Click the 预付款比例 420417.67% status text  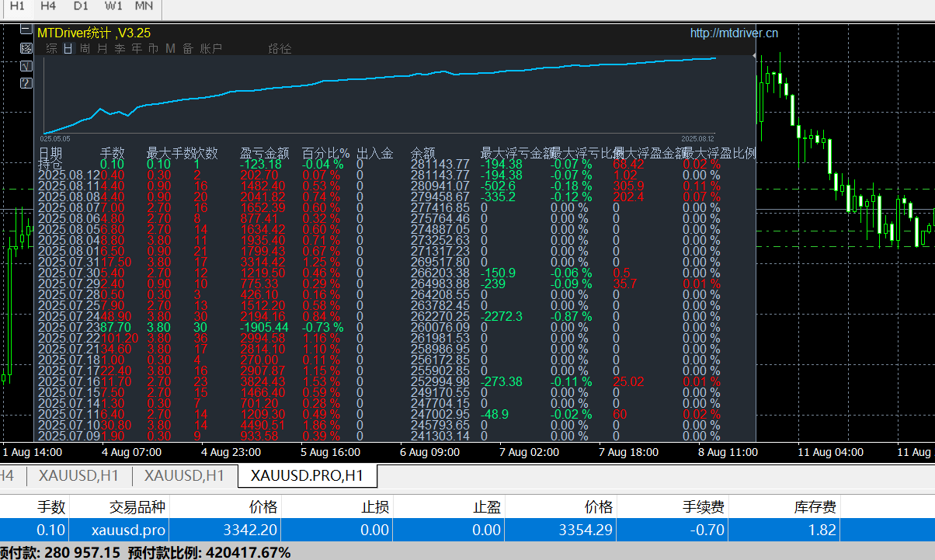coord(208,552)
